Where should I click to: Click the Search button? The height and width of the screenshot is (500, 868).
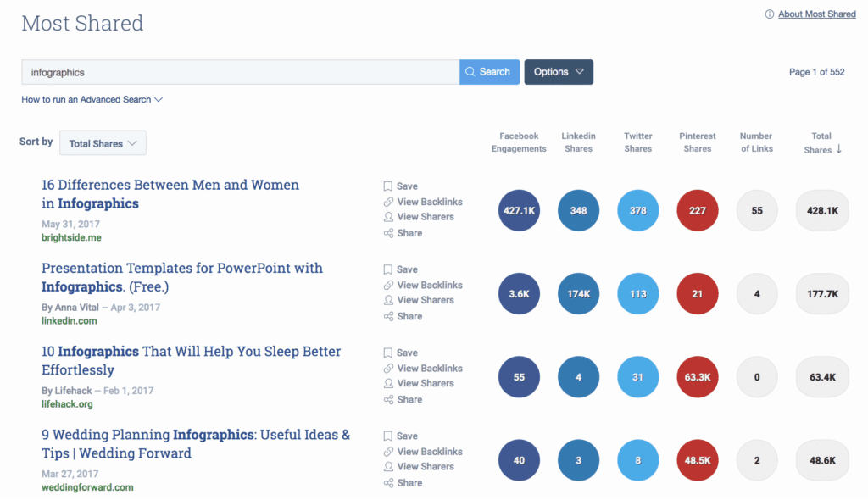click(489, 72)
